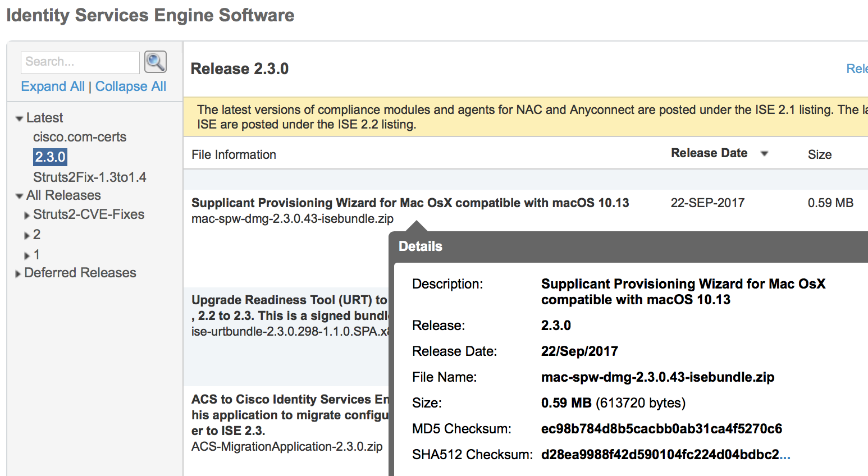Focus the Search text field
868x476 pixels.
coord(80,62)
